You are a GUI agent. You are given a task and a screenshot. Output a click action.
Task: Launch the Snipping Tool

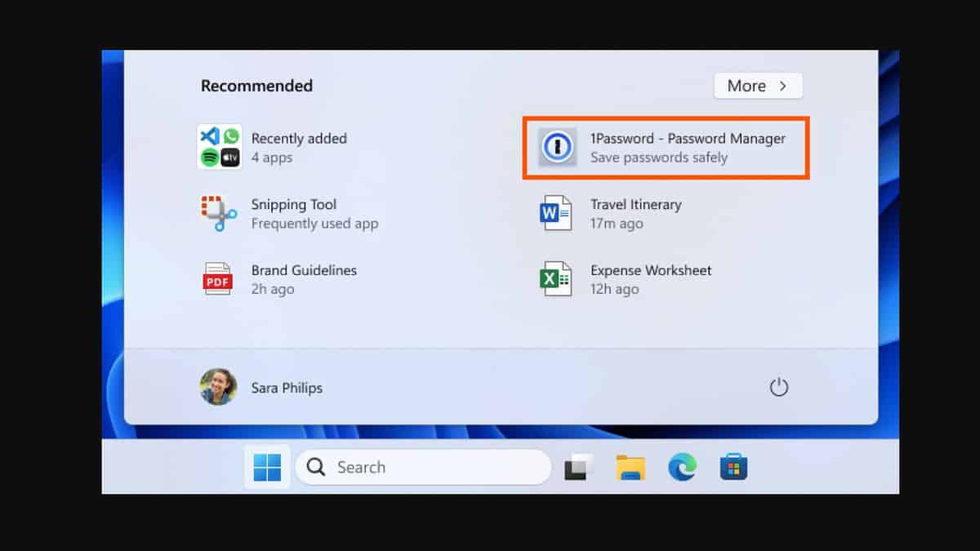tap(294, 213)
